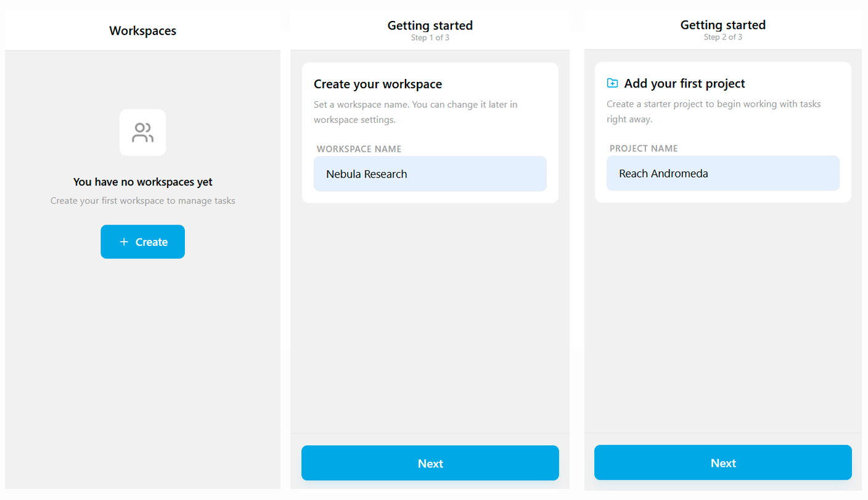This screenshot has width=868, height=500.
Task: Click the You have no workspaces yet message
Action: (x=142, y=182)
